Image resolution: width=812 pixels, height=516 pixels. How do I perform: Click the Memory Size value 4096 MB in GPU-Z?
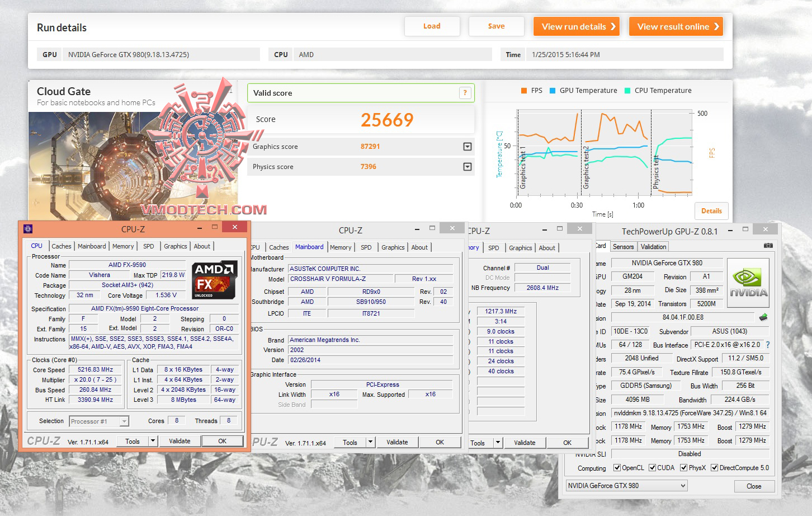click(x=637, y=400)
